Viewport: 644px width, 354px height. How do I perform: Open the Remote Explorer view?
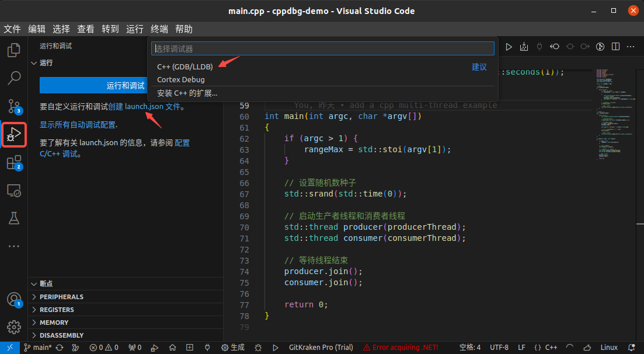click(14, 191)
